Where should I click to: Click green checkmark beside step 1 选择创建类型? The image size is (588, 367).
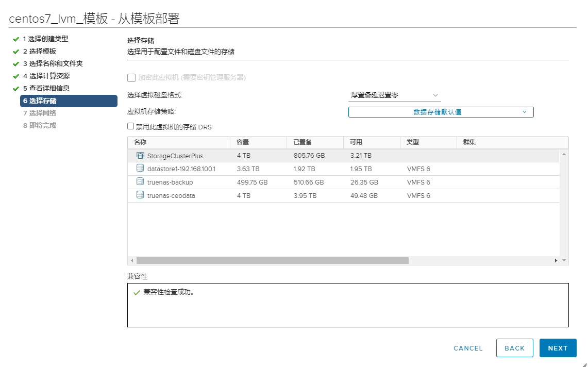click(16, 39)
